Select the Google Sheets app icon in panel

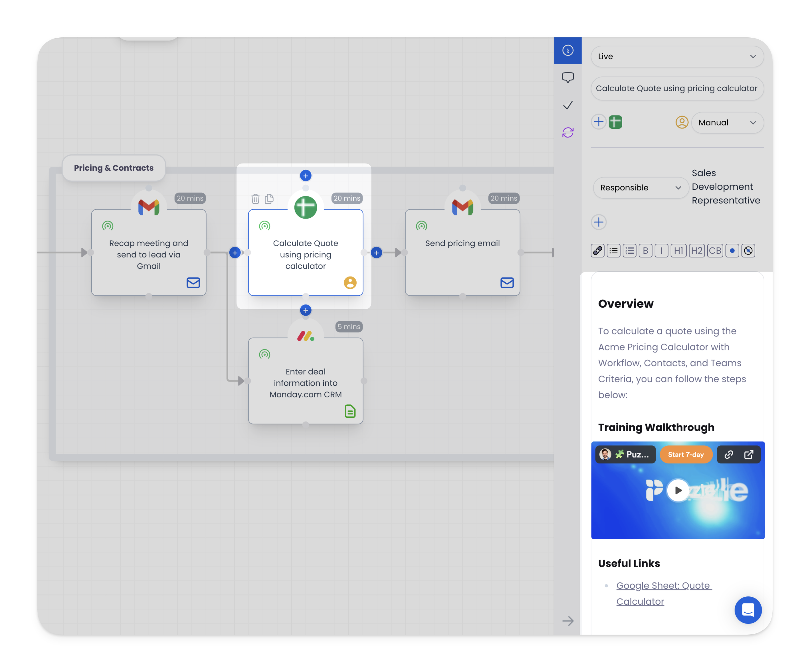[615, 122]
